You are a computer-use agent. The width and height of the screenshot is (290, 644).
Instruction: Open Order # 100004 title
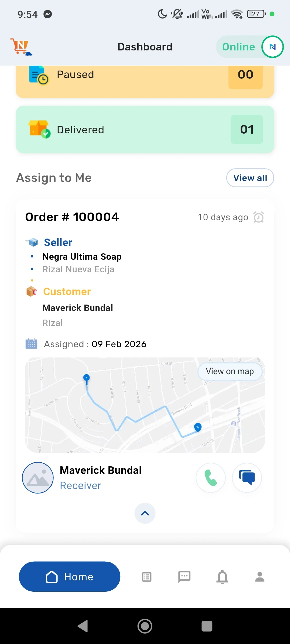click(72, 217)
